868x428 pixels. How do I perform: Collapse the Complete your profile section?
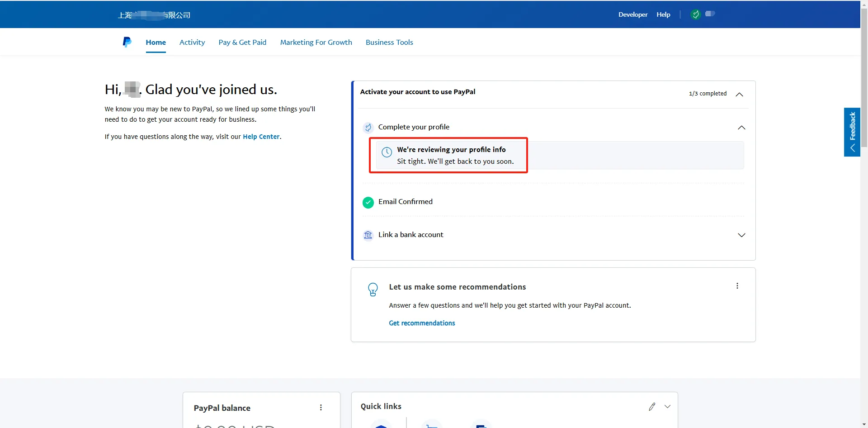point(741,128)
